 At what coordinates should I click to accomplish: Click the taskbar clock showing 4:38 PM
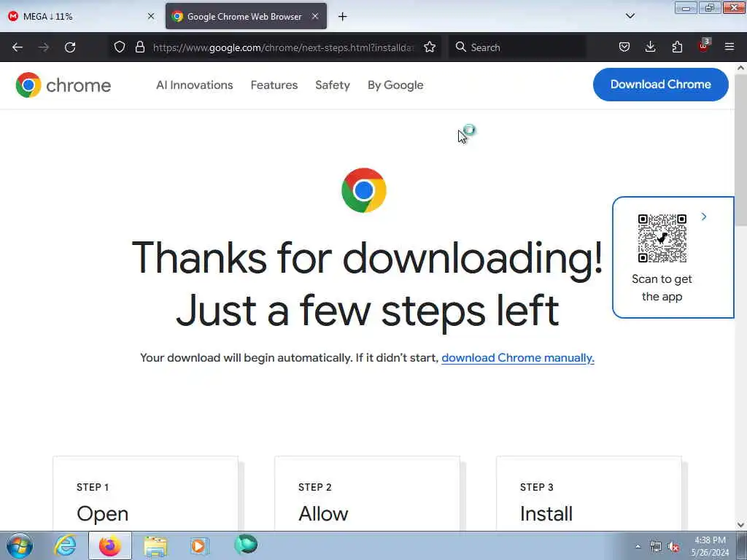(710, 546)
